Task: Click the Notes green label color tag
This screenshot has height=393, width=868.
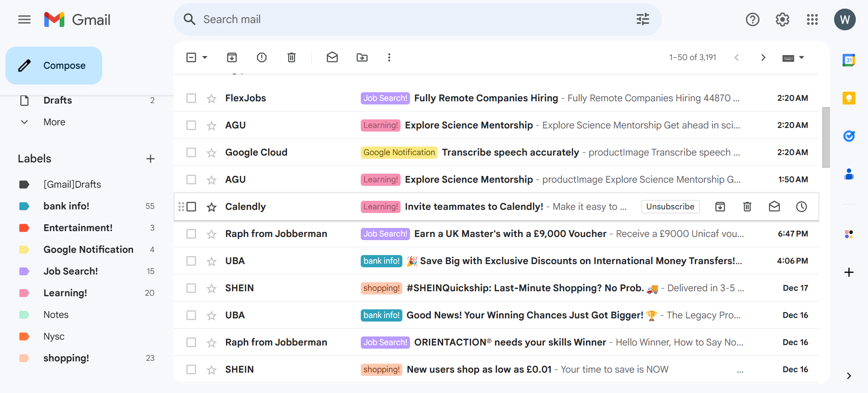Action: pos(24,315)
